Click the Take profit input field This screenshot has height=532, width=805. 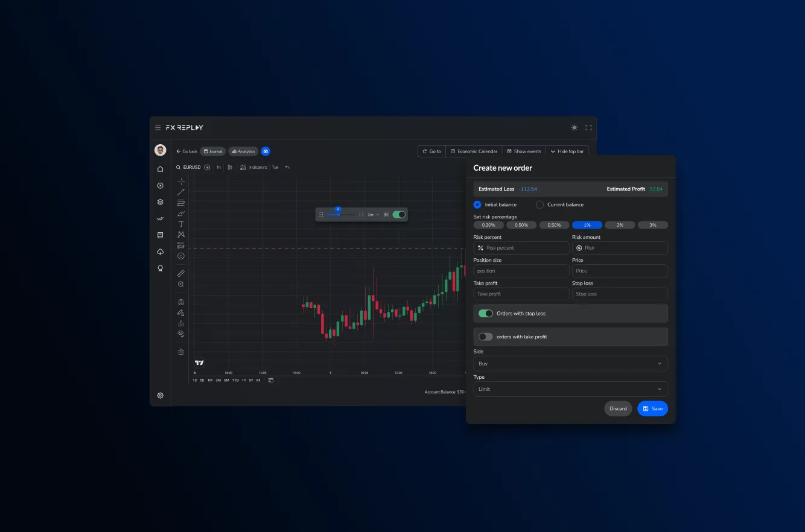coord(520,294)
